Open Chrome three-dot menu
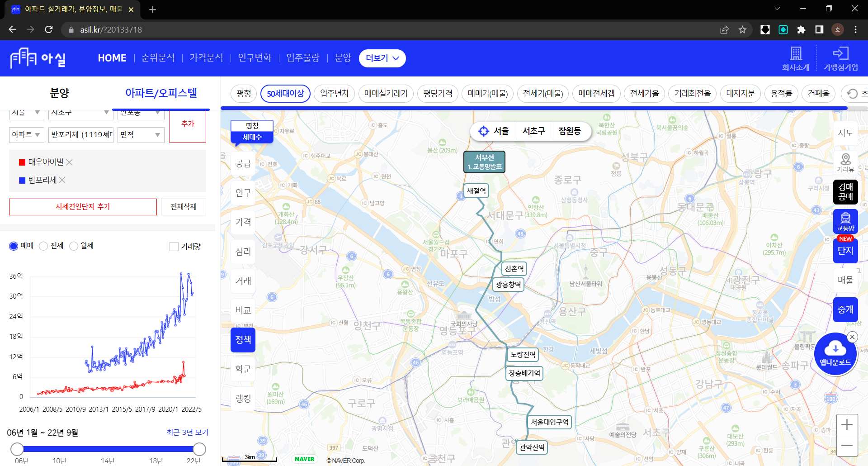Image resolution: width=868 pixels, height=466 pixels. (x=855, y=29)
